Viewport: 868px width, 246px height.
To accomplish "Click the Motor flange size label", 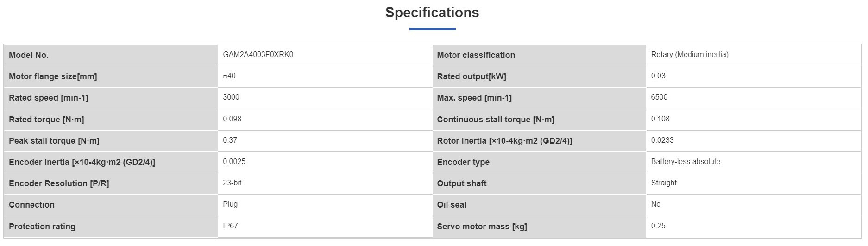I will [x=53, y=76].
